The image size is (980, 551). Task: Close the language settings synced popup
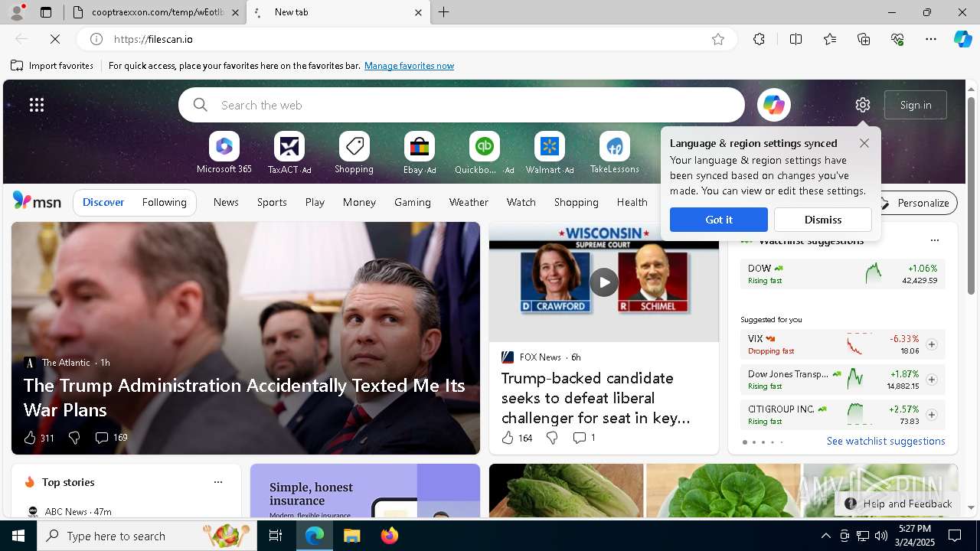pyautogui.click(x=864, y=143)
